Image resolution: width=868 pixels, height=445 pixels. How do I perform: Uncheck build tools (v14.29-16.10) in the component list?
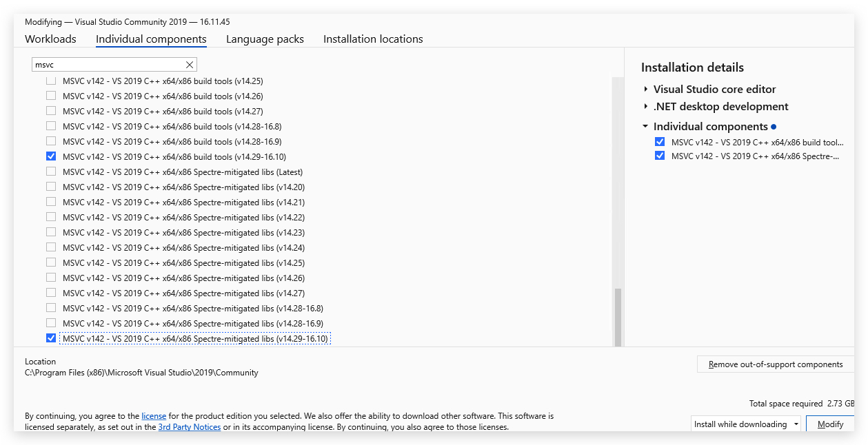tap(51, 157)
